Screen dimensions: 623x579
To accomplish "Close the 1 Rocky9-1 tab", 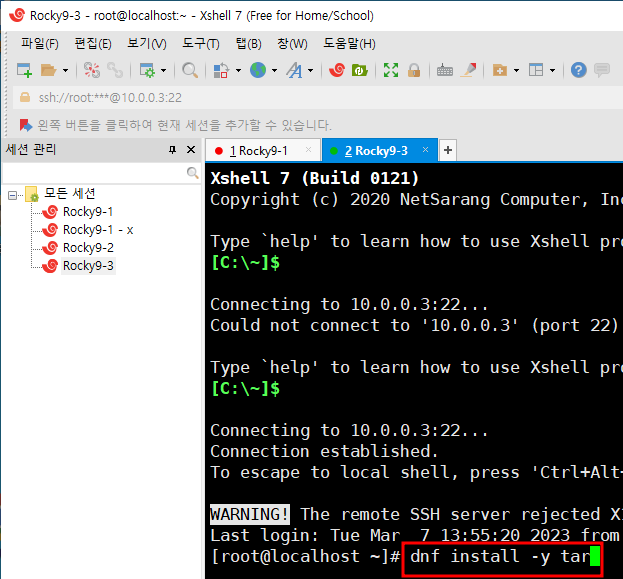I will point(308,150).
